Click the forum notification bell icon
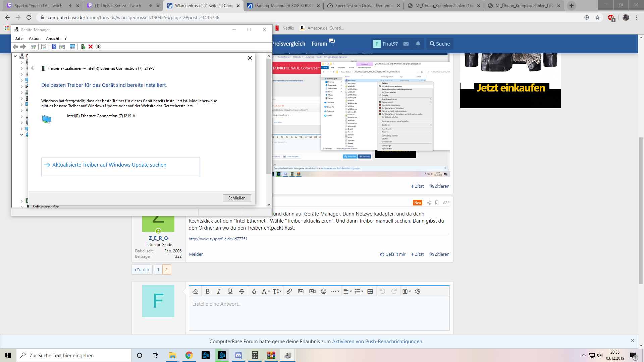 (x=418, y=44)
